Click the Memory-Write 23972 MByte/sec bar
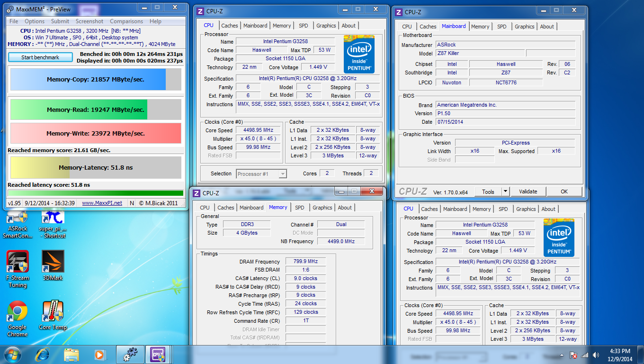This screenshot has width=644, height=364. click(96, 133)
